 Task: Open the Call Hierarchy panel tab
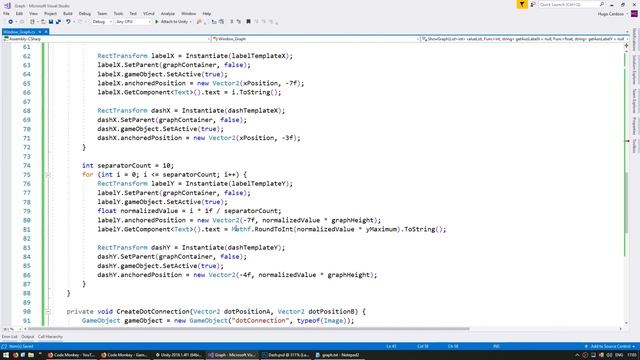50,337
